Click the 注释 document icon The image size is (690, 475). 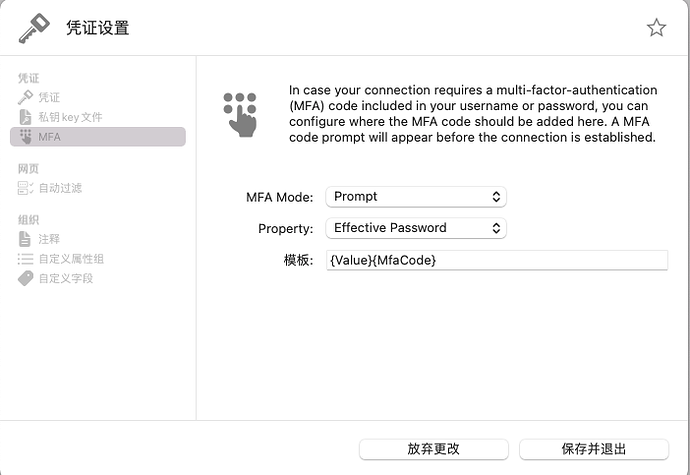coord(26,239)
